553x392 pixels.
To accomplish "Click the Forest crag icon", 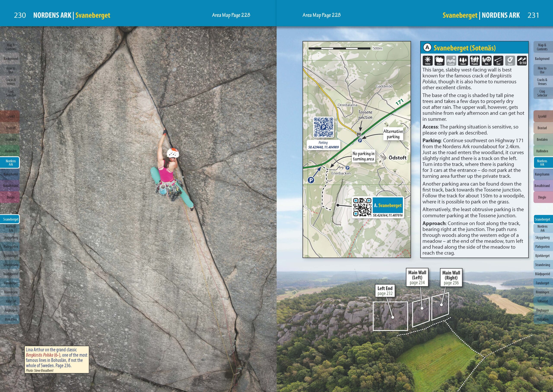I will tap(463, 60).
